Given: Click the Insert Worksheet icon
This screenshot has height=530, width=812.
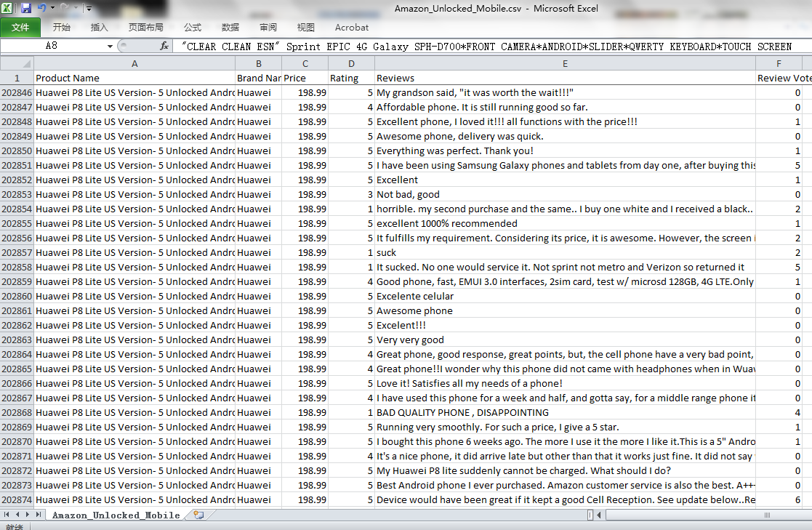Looking at the screenshot, I should [198, 515].
